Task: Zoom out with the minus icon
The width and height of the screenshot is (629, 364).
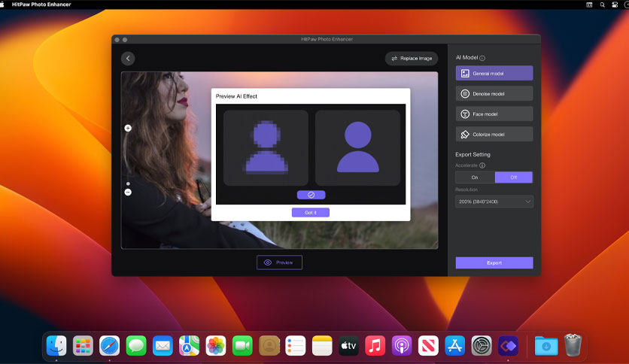Action: pyautogui.click(x=128, y=193)
